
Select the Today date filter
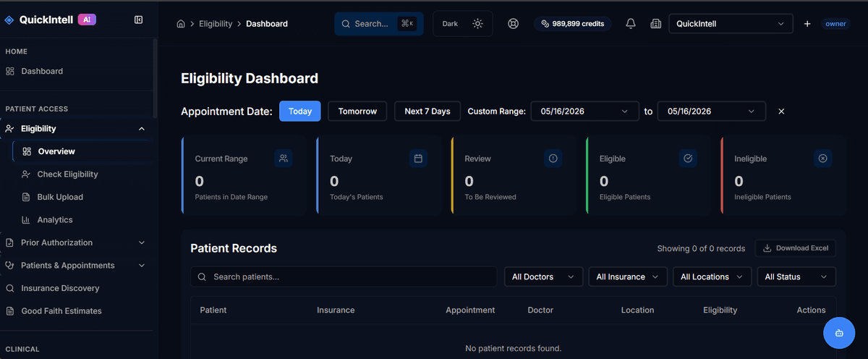pos(300,111)
